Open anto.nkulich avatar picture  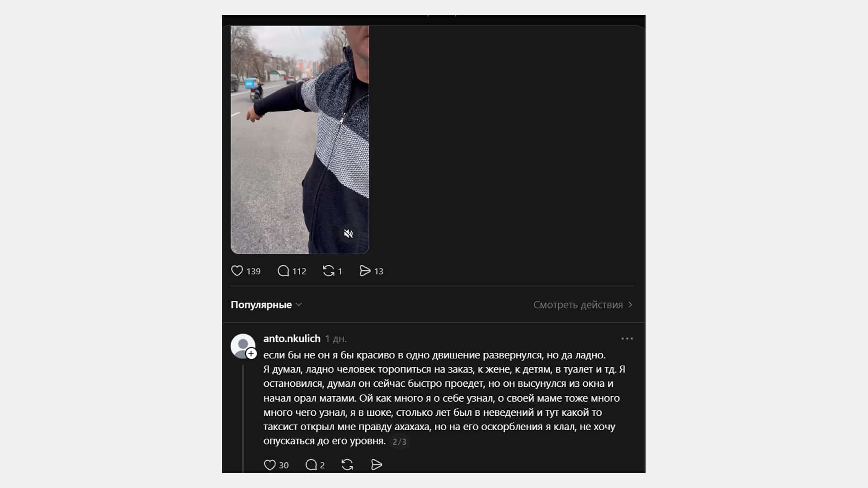pos(243,346)
